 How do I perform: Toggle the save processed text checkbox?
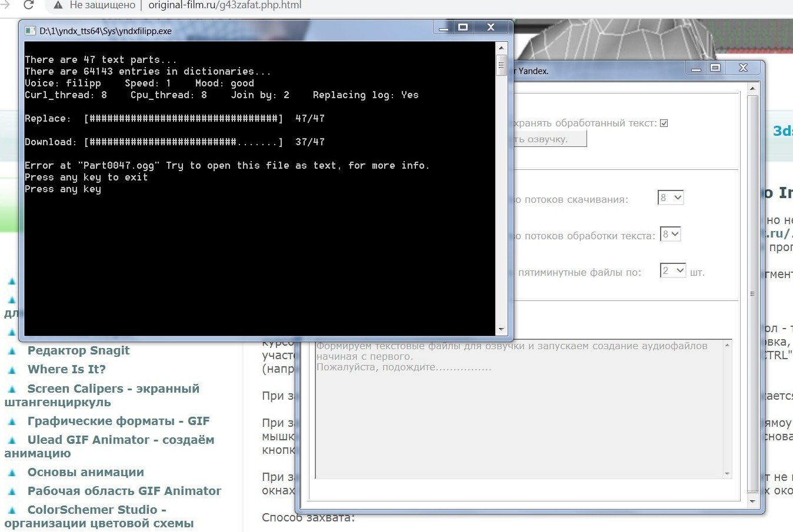tap(664, 123)
